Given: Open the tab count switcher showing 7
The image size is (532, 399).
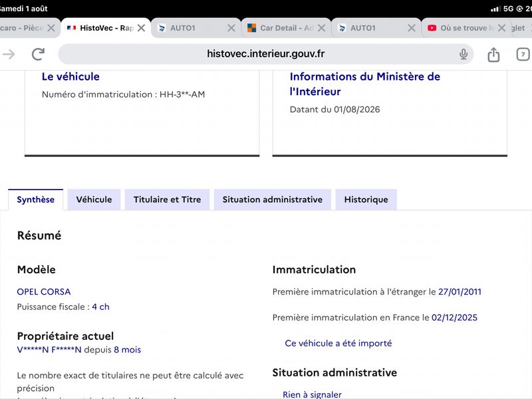Looking at the screenshot, I should point(523,55).
